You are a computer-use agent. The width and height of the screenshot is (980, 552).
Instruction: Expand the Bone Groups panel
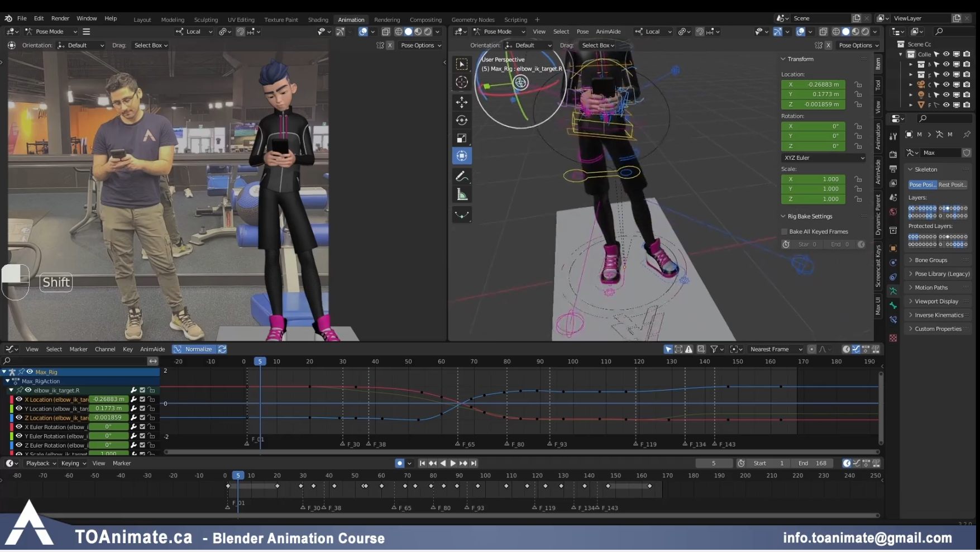tap(911, 260)
